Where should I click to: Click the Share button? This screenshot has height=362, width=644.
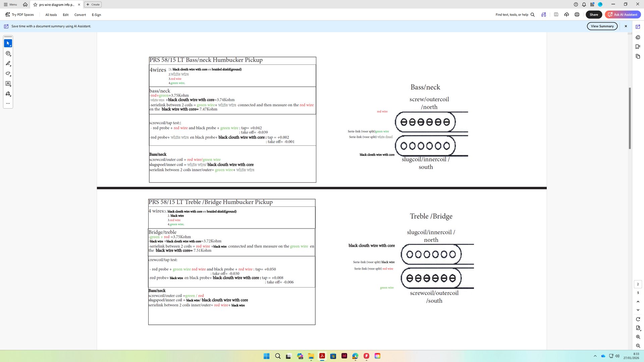[x=594, y=14]
